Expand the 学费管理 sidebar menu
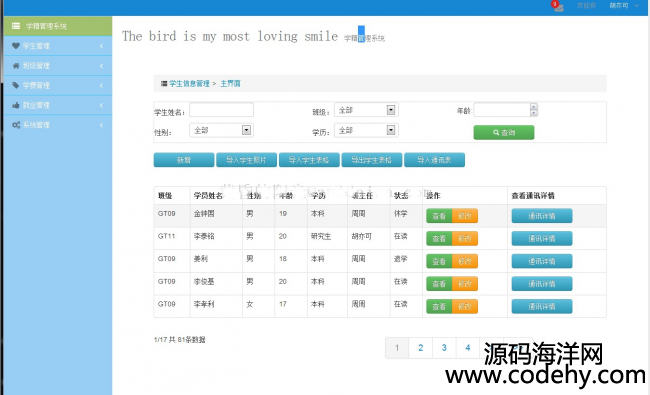The image size is (650, 395). click(x=58, y=85)
